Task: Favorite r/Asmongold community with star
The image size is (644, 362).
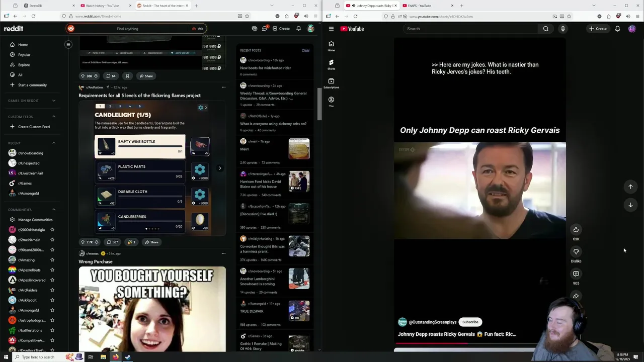Action: click(52, 310)
